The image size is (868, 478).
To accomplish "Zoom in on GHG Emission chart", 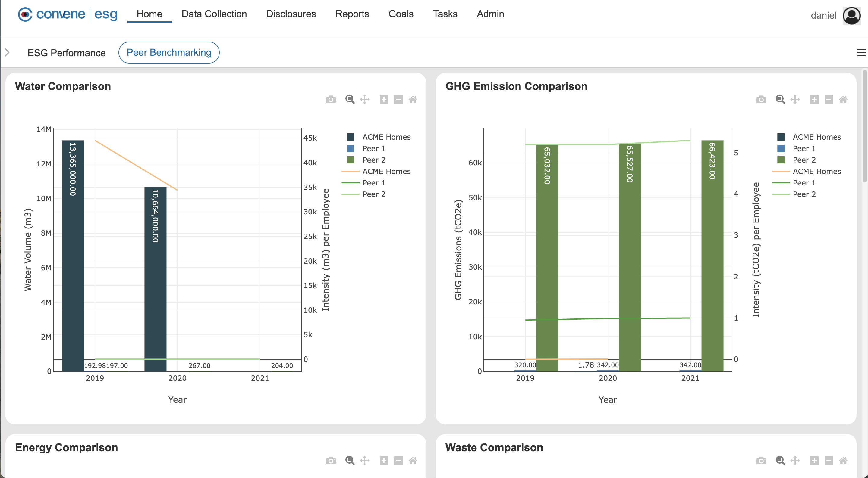I will pos(814,99).
